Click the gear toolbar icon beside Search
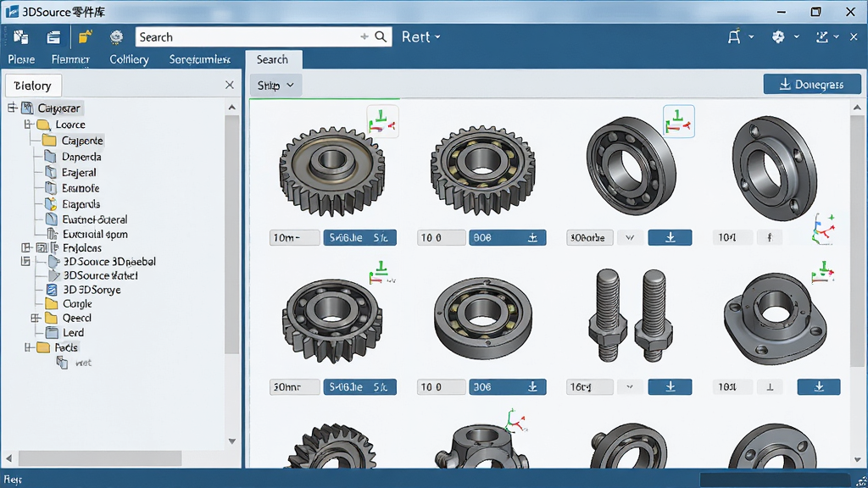Image resolution: width=868 pixels, height=488 pixels. (x=116, y=37)
